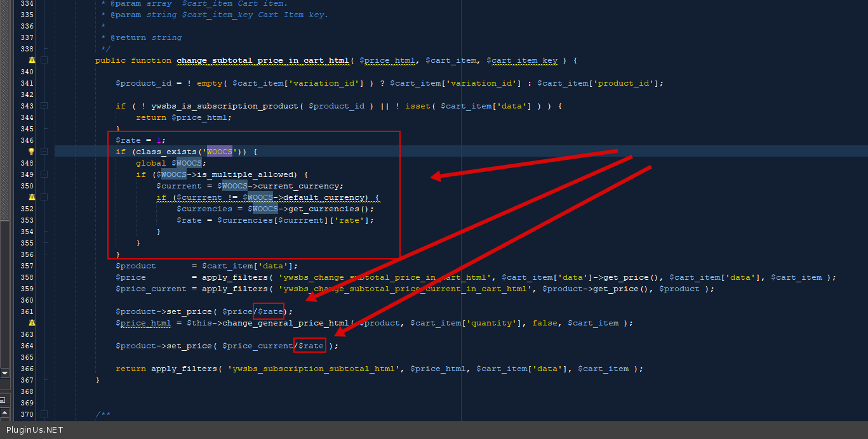Image resolution: width=868 pixels, height=439 pixels.
Task: Collapse the default_currency if block fold
Action: coord(44,197)
